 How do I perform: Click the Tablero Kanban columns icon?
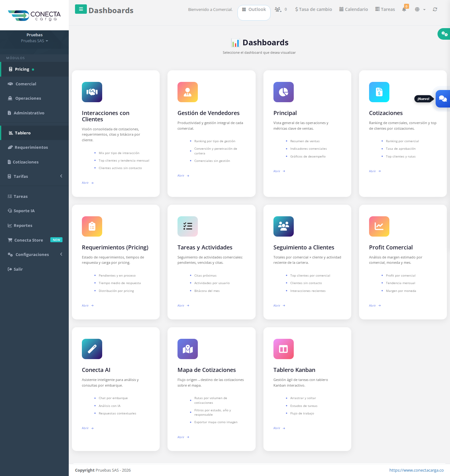point(283,349)
